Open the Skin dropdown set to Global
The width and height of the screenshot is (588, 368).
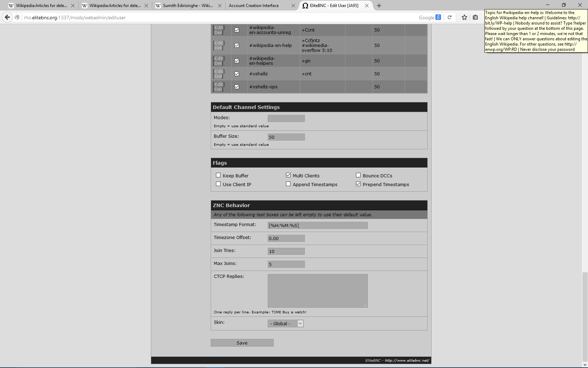[x=286, y=323]
